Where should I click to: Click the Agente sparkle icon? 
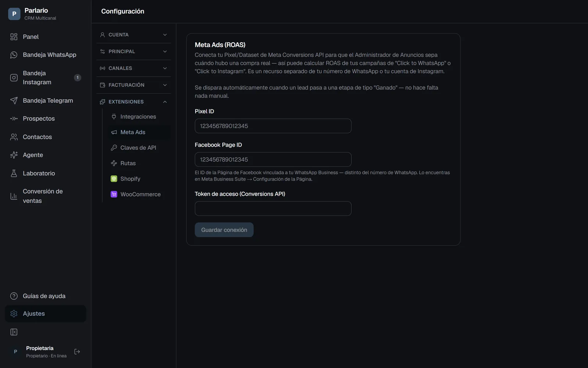point(14,155)
